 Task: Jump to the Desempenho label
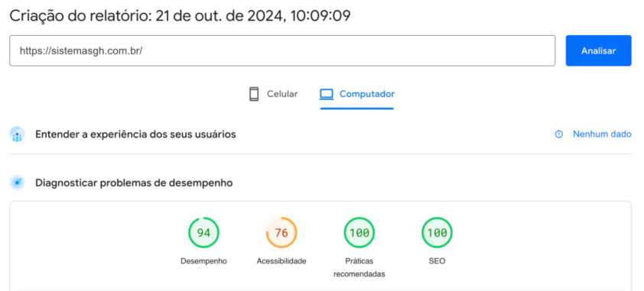click(203, 261)
